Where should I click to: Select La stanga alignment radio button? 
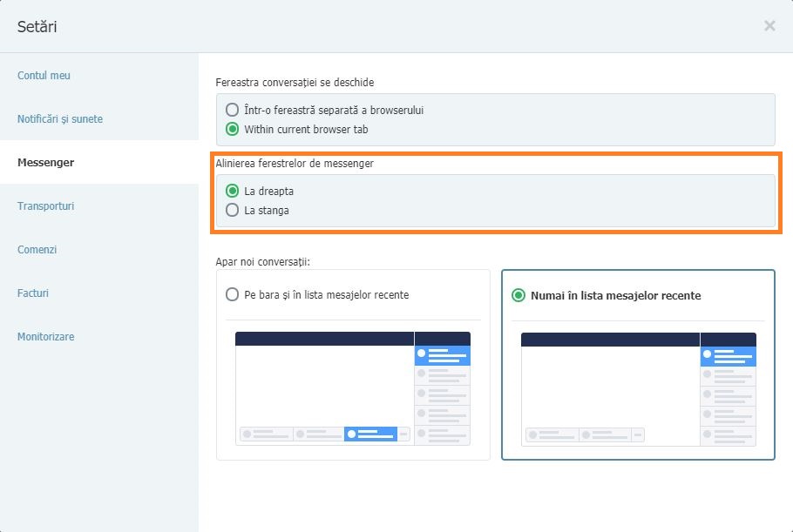click(x=232, y=210)
